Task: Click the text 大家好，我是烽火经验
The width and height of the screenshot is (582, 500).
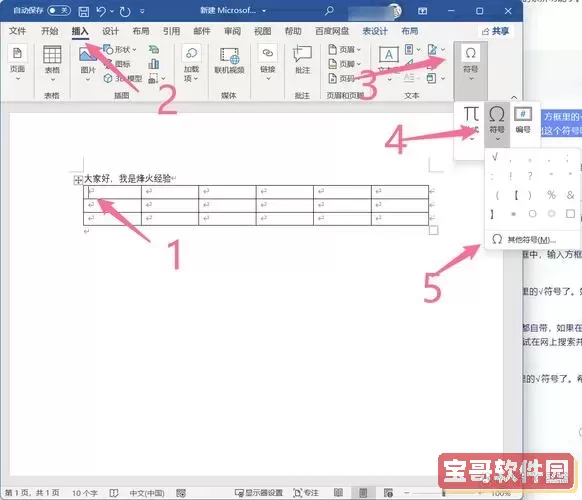Action: coord(128,179)
